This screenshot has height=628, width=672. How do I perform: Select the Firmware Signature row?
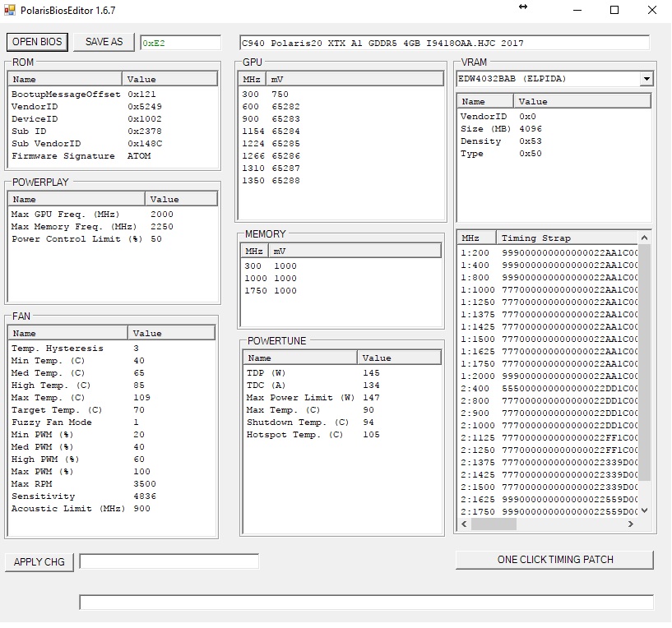coord(113,156)
